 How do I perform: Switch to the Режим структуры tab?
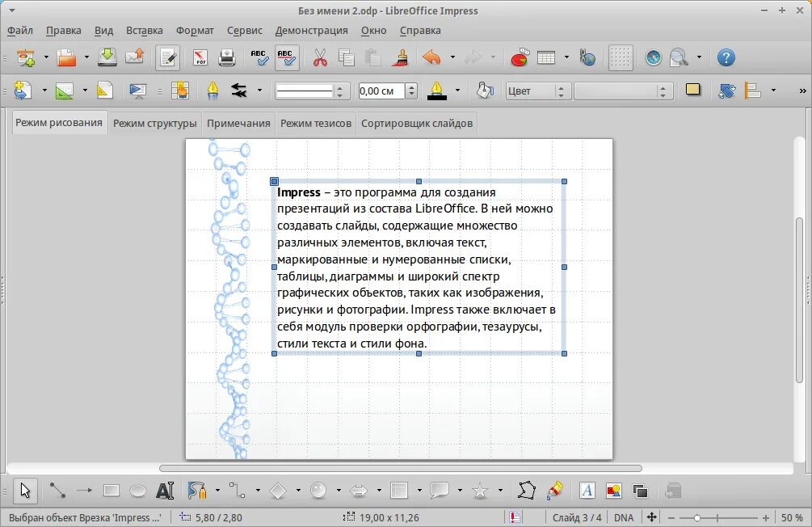(x=155, y=124)
